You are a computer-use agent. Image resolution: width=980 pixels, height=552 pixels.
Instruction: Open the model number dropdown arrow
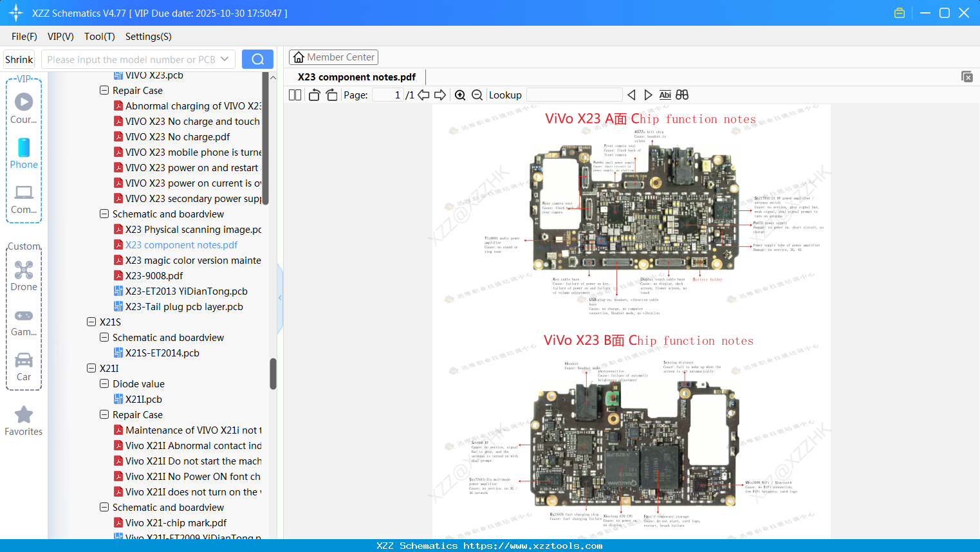[225, 59]
